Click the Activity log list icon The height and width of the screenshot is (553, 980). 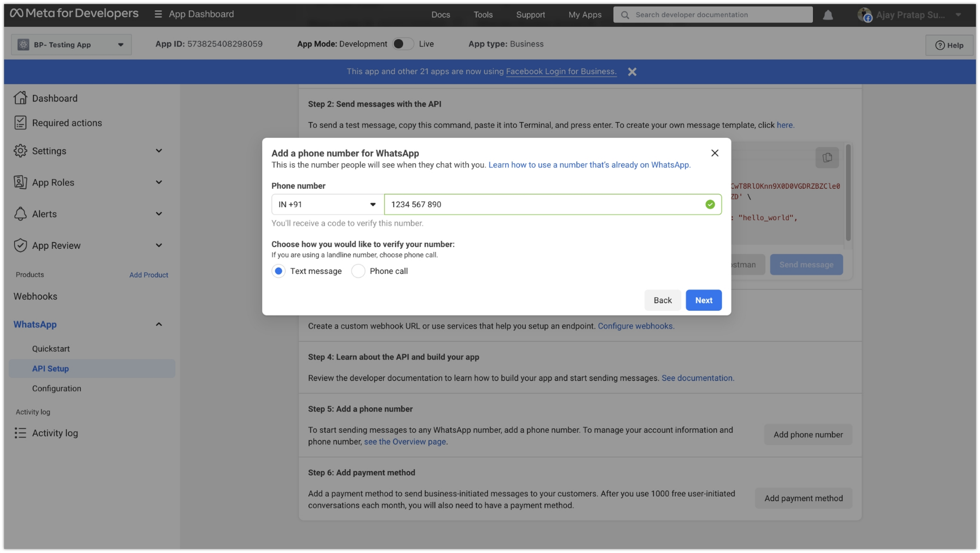20,433
